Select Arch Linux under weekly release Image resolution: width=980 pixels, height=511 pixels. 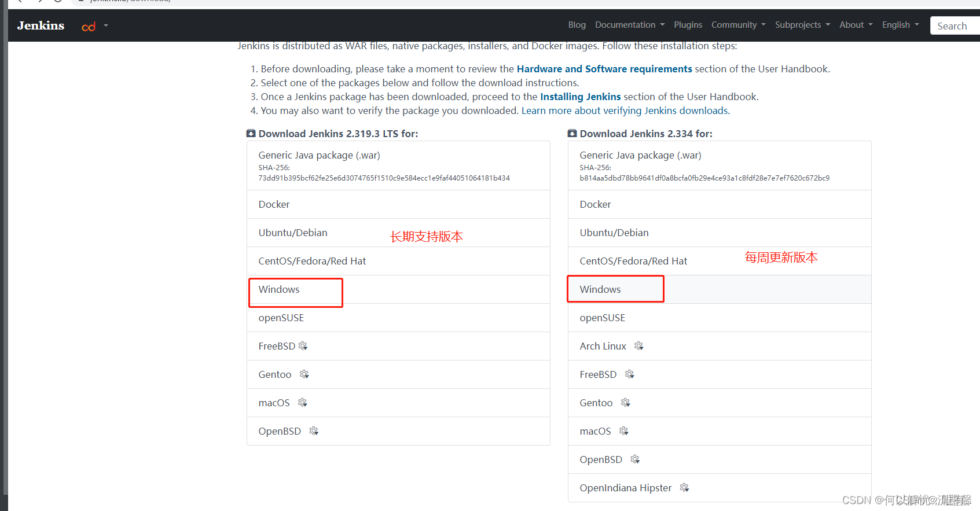tap(720, 346)
